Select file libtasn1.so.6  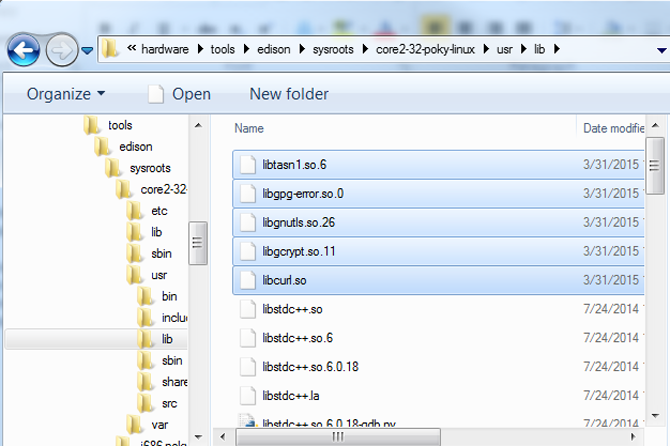438,164
